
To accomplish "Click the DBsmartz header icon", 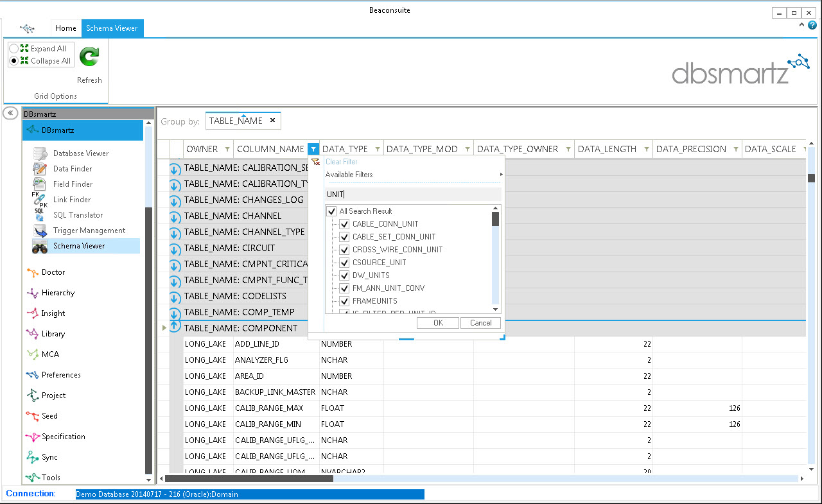I will pyautogui.click(x=32, y=130).
